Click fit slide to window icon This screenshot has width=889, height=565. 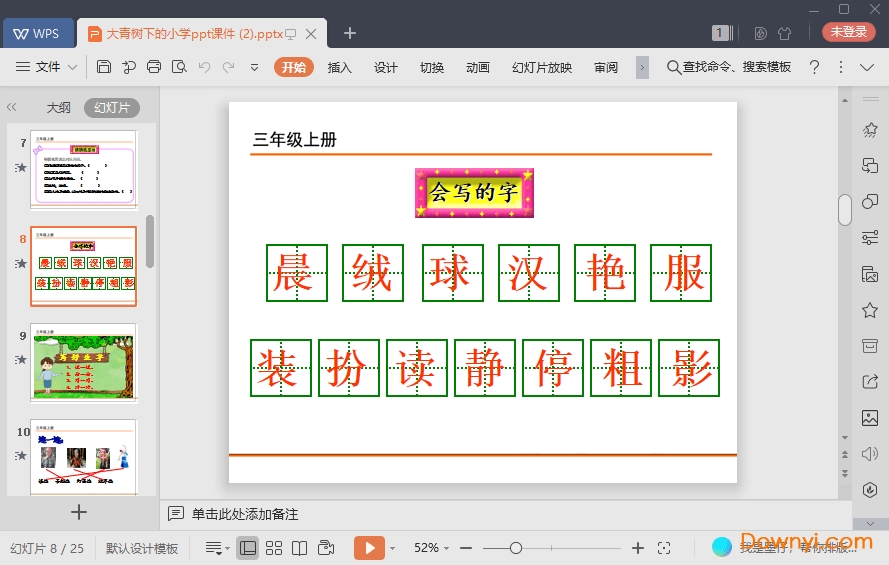(x=664, y=548)
